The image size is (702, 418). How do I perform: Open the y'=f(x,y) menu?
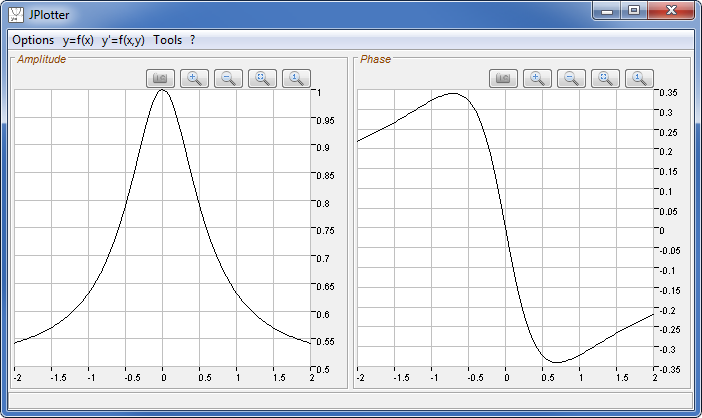tap(123, 40)
